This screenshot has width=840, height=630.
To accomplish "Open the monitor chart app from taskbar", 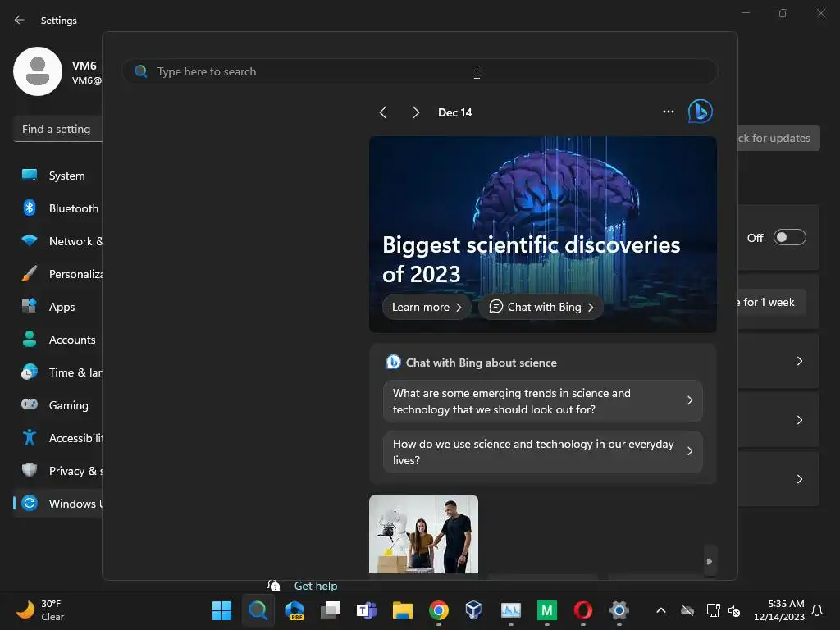I will pos(510,610).
